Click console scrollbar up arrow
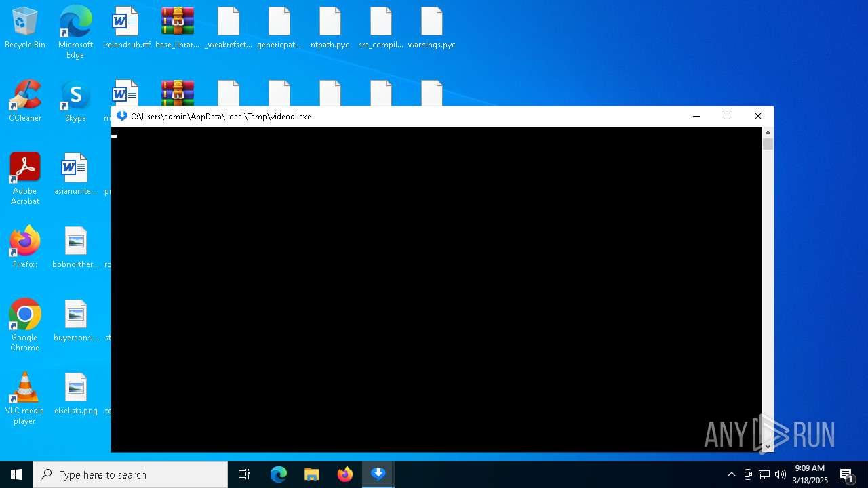 pyautogui.click(x=768, y=133)
